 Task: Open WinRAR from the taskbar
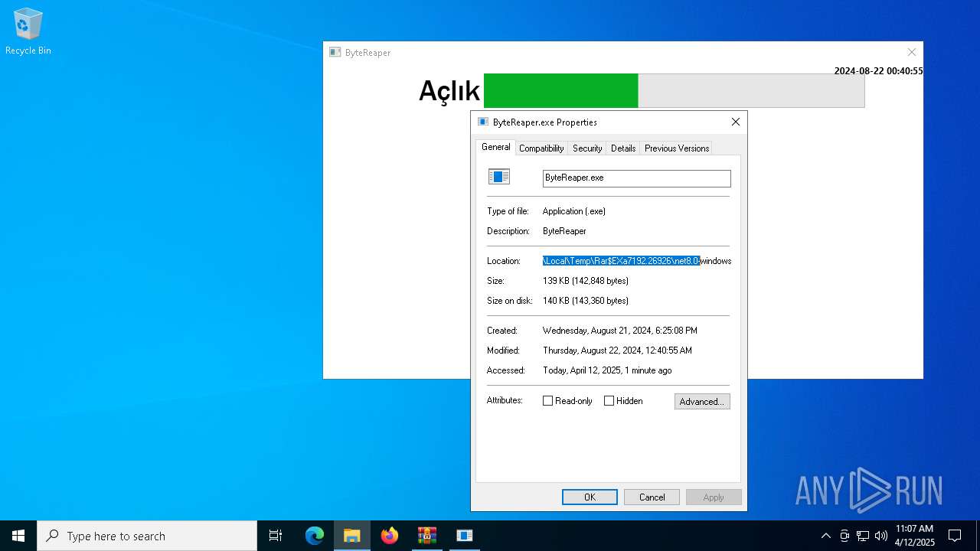point(427,536)
